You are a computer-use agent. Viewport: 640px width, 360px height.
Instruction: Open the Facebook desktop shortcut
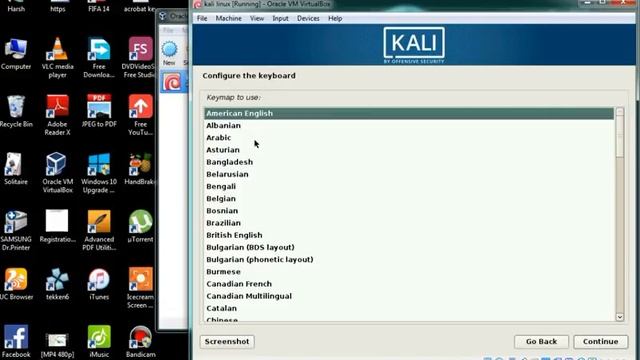[x=16, y=342]
